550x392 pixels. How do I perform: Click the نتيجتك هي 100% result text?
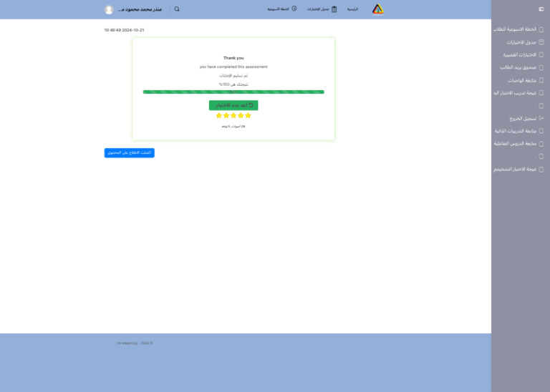(x=233, y=84)
